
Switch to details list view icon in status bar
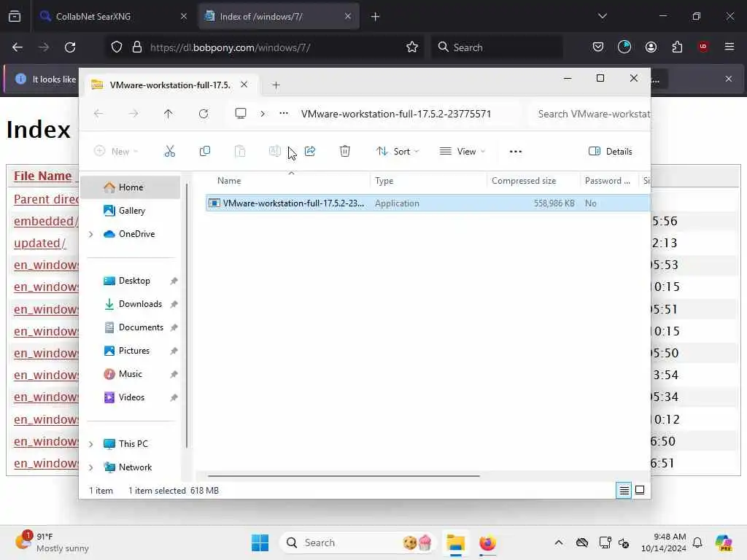(624, 490)
